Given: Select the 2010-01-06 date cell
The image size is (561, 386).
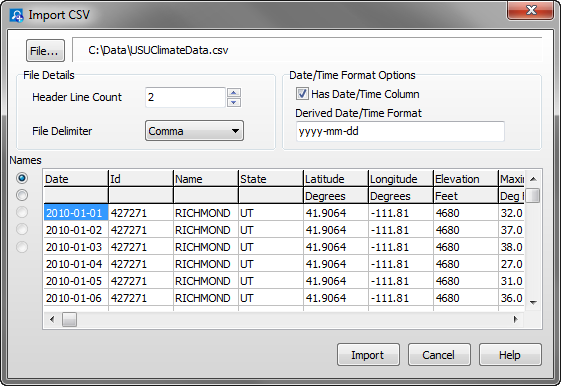Looking at the screenshot, I should pyautogui.click(x=76, y=298).
